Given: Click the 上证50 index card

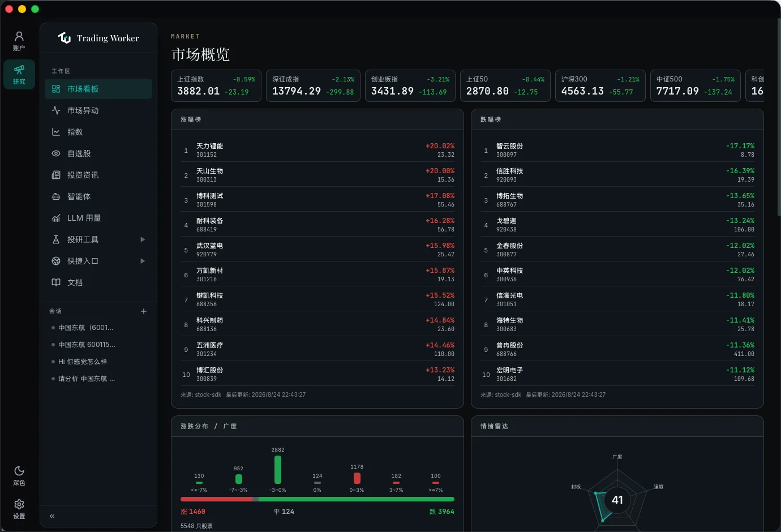Looking at the screenshot, I should (x=505, y=86).
